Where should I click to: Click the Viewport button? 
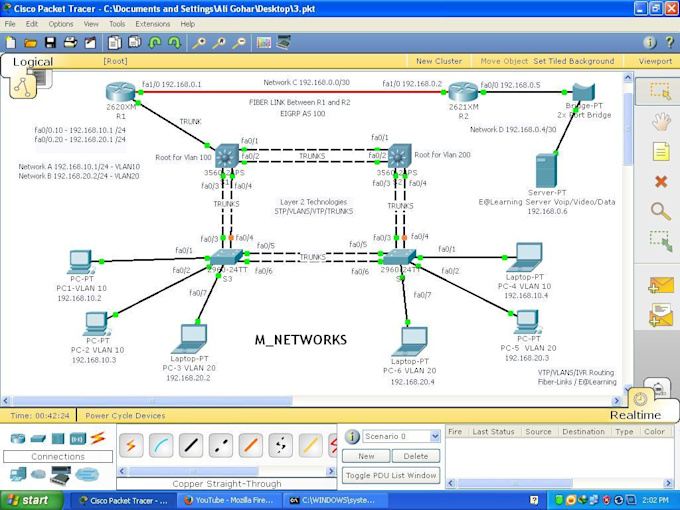coord(655,61)
